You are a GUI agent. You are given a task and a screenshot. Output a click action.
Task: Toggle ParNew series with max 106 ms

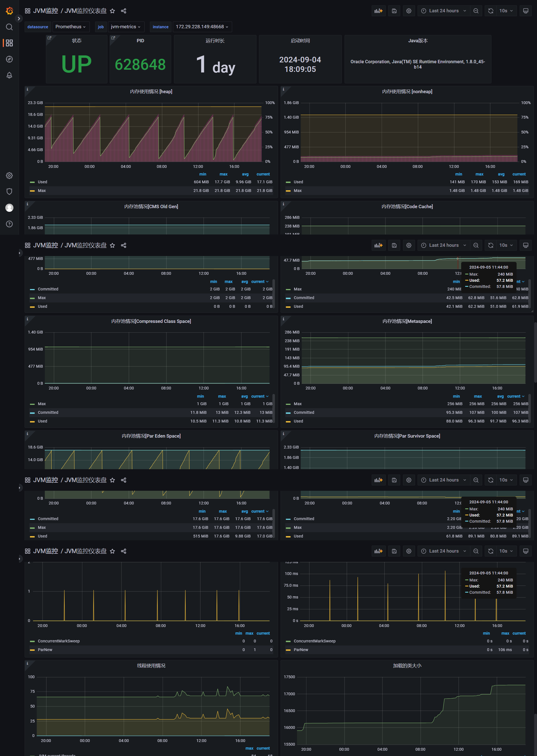(x=301, y=649)
